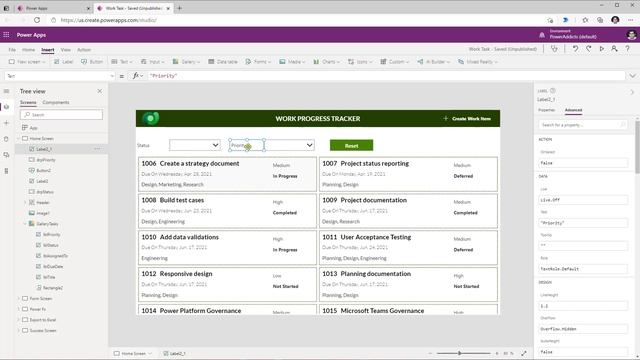The width and height of the screenshot is (640, 360).
Task: Switch to the Components tab in Tree view
Action: (x=56, y=102)
